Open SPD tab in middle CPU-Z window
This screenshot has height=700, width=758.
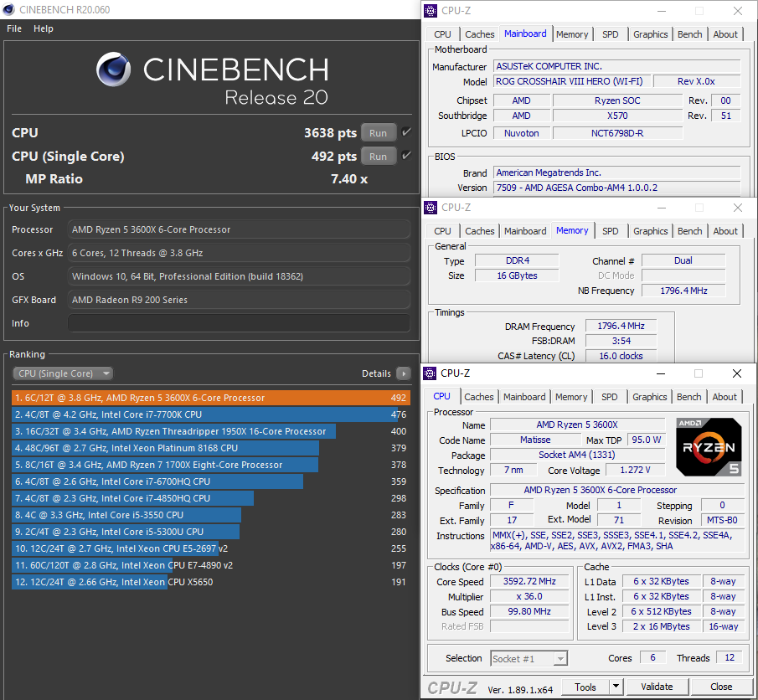[x=610, y=231]
